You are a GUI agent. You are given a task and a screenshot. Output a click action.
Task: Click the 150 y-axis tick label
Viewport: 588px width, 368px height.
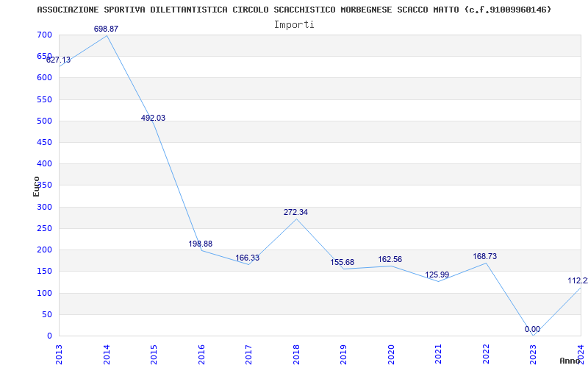point(44,271)
